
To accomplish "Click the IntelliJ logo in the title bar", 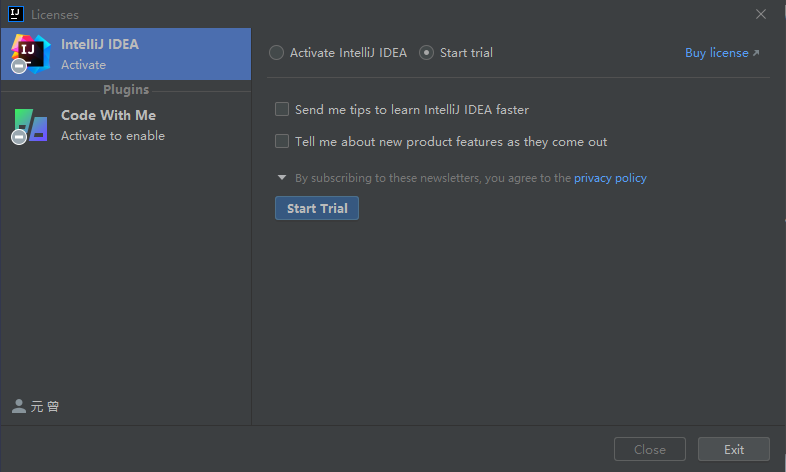I will tap(15, 14).
